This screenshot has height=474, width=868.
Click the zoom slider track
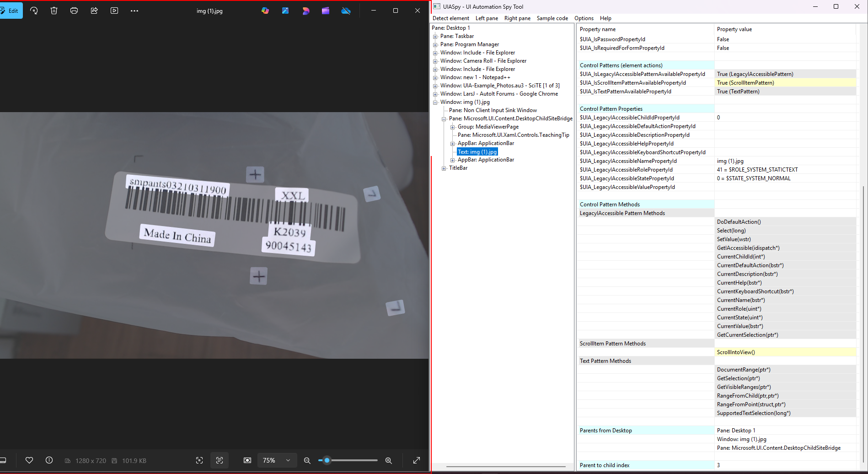[348, 460]
